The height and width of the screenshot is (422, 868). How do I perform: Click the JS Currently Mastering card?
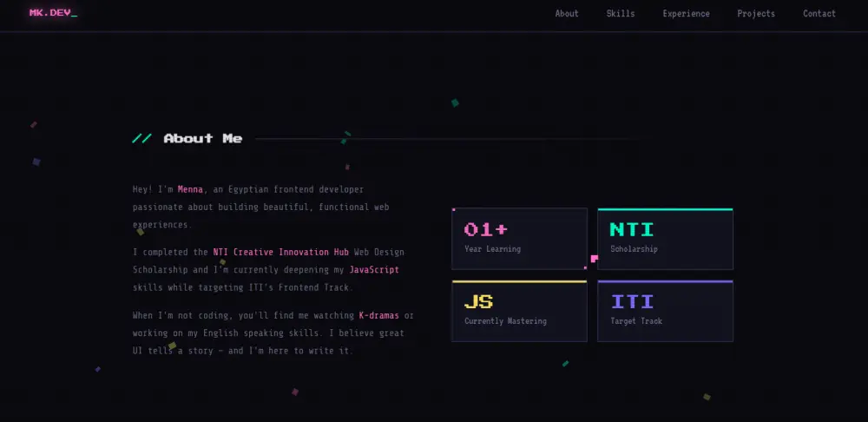519,311
